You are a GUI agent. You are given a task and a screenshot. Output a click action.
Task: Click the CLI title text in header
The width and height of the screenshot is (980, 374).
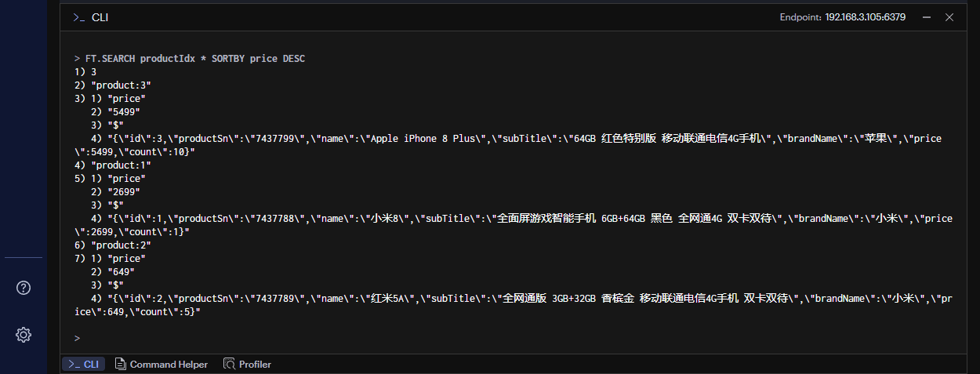tap(100, 17)
